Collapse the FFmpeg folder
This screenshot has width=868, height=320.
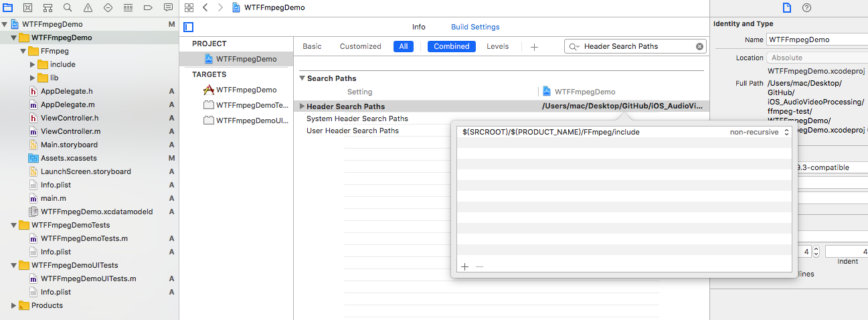(23, 51)
